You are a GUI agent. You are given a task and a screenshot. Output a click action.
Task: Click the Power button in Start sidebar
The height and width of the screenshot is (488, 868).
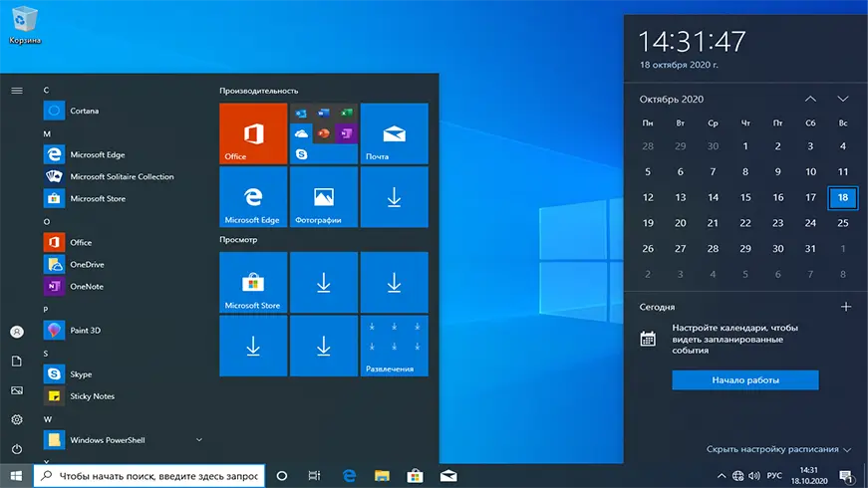click(17, 449)
